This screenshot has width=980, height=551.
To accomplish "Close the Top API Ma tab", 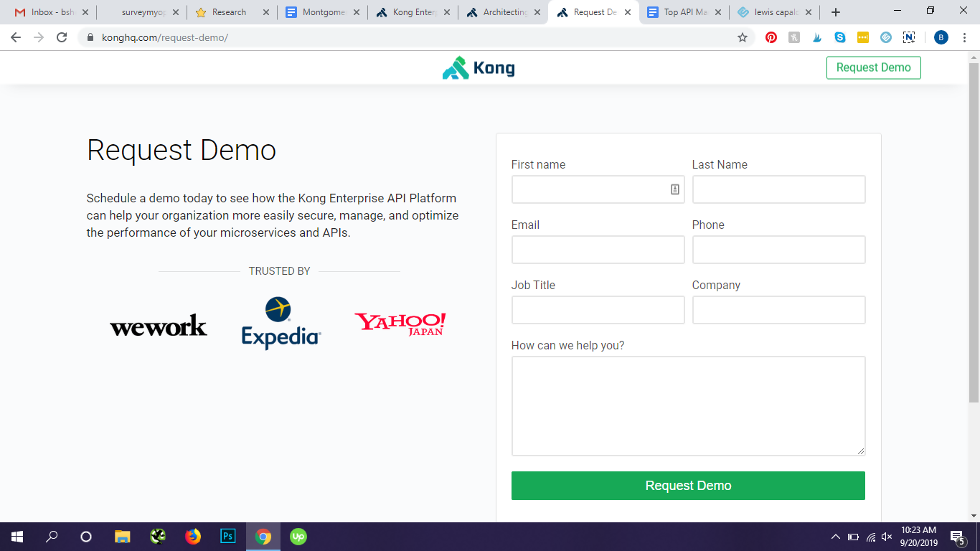I will tap(718, 12).
